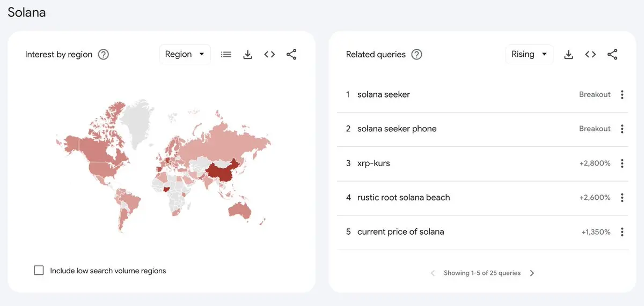
Task: Go to next page of related queries
Action: point(532,273)
